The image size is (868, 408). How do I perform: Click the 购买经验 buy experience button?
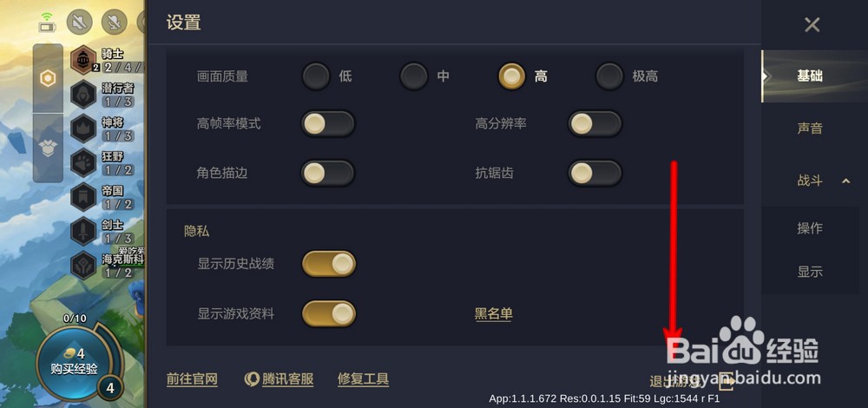tap(74, 361)
